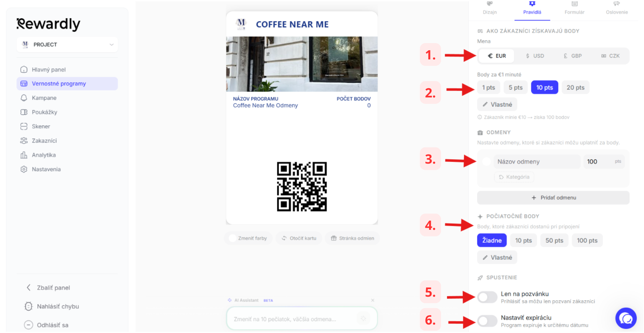
Task: Click the QR code on card
Action: coord(302,187)
